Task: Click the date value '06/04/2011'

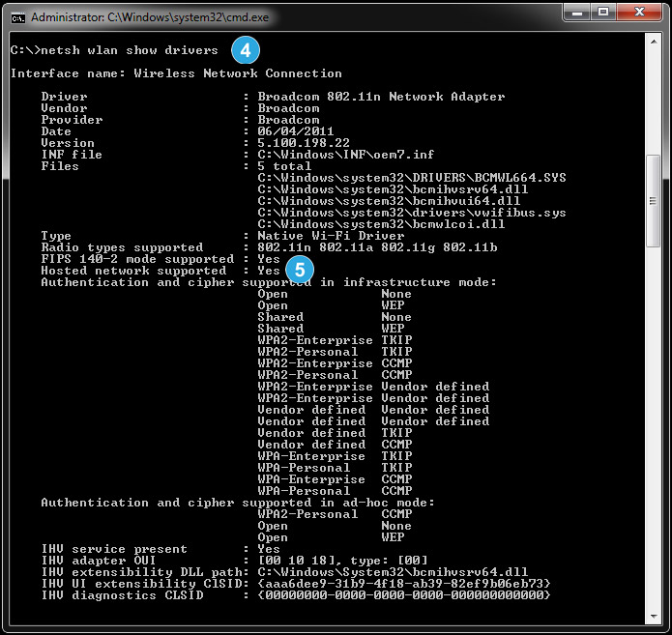Action: (x=296, y=131)
